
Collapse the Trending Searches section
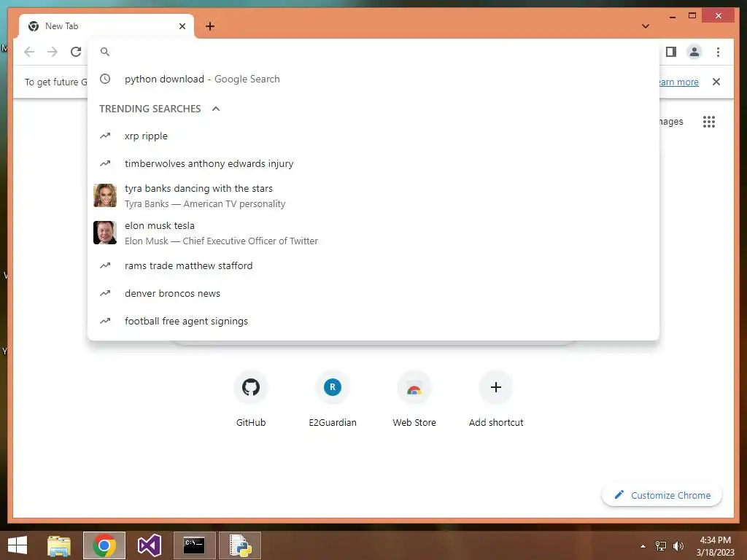[x=216, y=109]
